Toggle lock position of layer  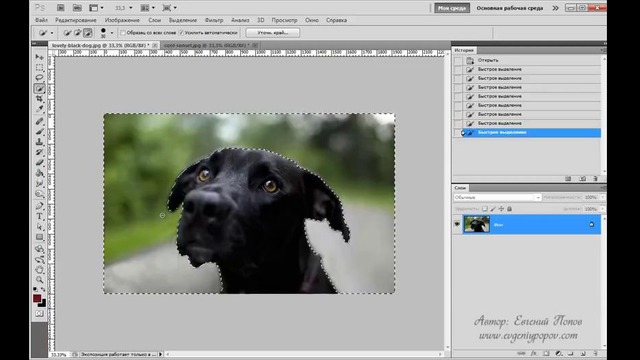[501, 209]
